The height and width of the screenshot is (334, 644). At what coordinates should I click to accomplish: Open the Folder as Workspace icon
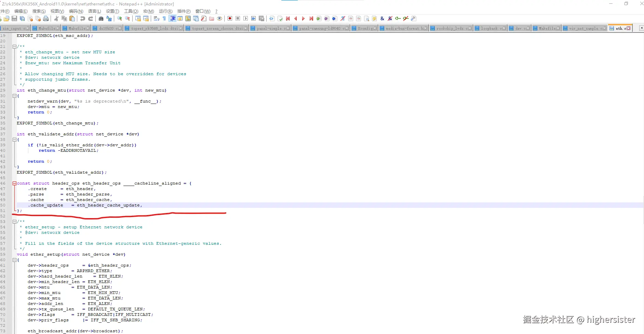click(212, 18)
